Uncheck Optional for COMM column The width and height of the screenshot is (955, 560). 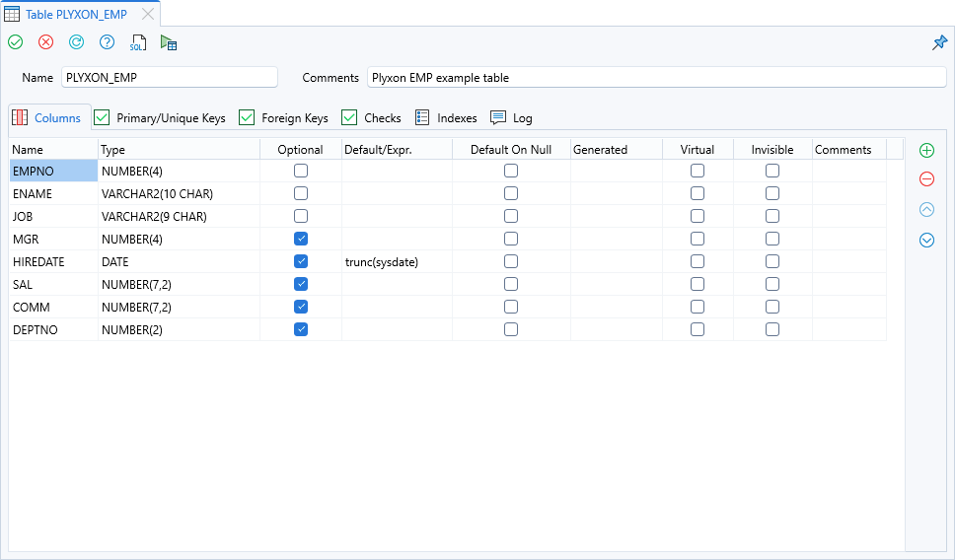(x=301, y=307)
